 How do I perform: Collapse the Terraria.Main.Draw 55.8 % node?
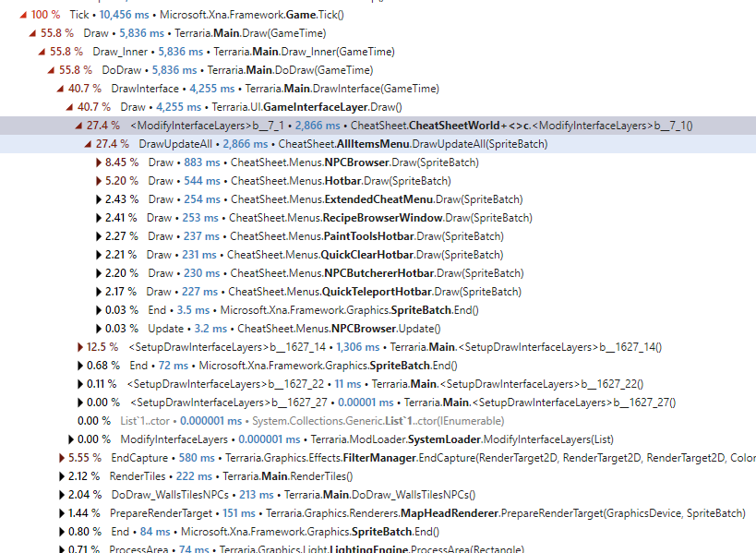click(x=32, y=33)
